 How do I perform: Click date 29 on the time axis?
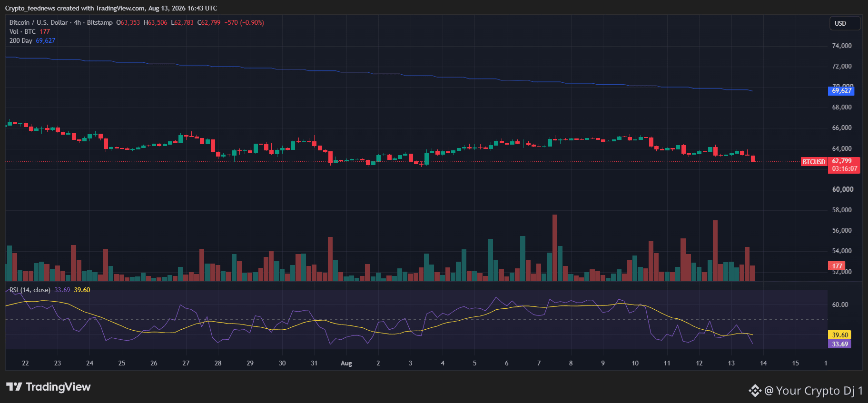(250, 363)
